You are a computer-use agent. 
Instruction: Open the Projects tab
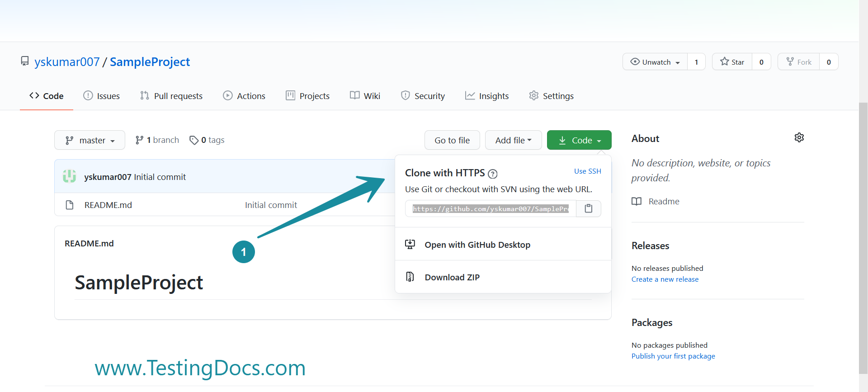coord(307,96)
